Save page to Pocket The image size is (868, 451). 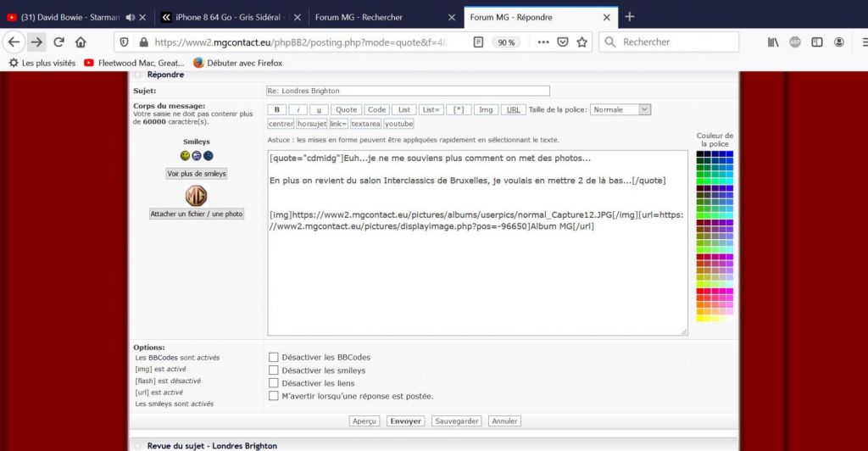pos(563,42)
